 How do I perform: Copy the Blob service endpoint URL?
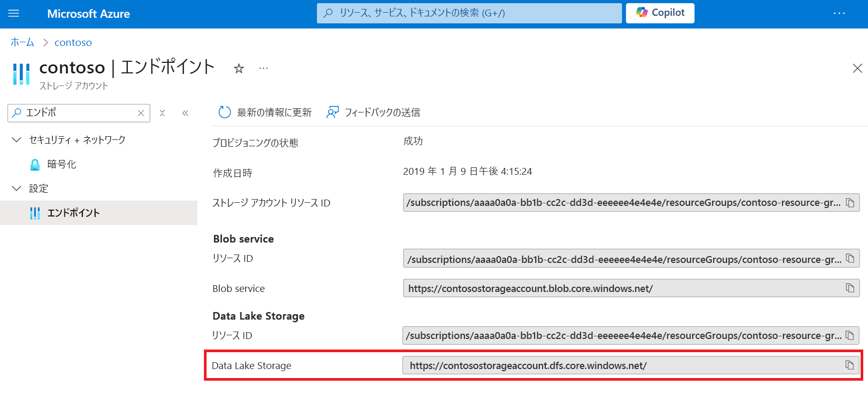click(x=850, y=288)
